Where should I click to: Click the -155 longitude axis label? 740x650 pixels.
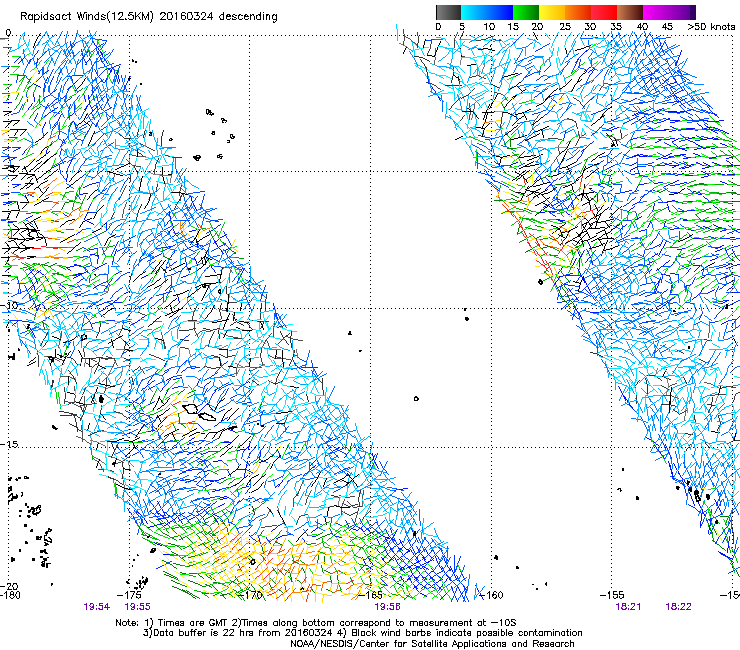point(612,595)
